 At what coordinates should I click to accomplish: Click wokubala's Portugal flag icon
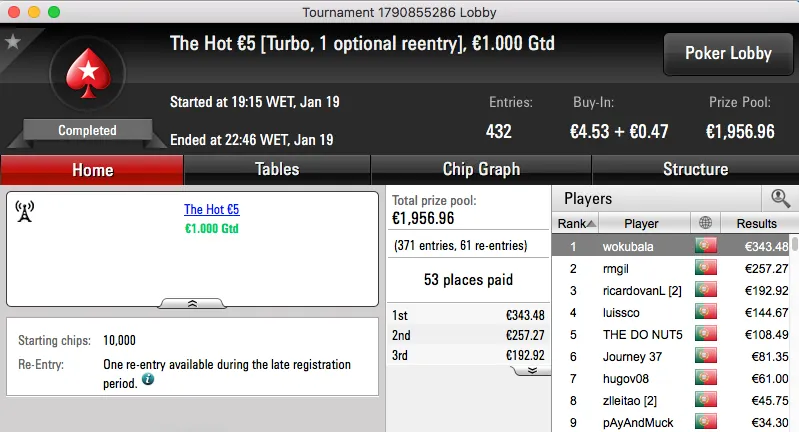(707, 246)
